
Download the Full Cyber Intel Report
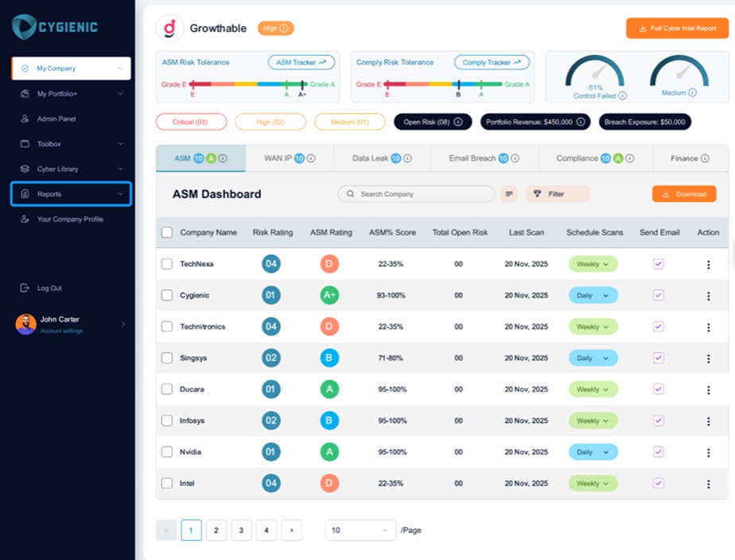click(x=677, y=29)
